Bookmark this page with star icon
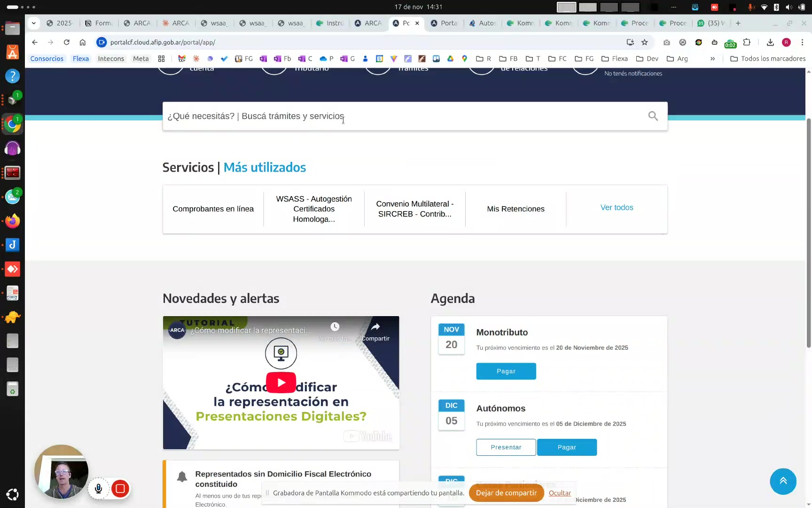 tap(645, 42)
